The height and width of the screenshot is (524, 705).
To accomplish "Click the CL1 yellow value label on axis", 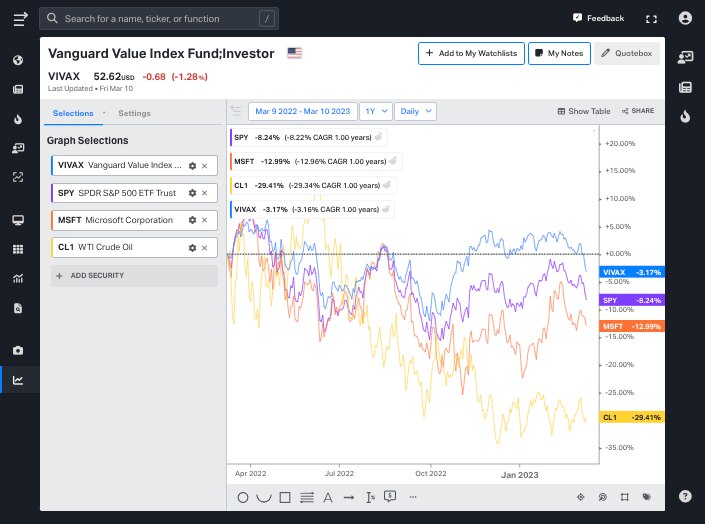I will pyautogui.click(x=629, y=417).
